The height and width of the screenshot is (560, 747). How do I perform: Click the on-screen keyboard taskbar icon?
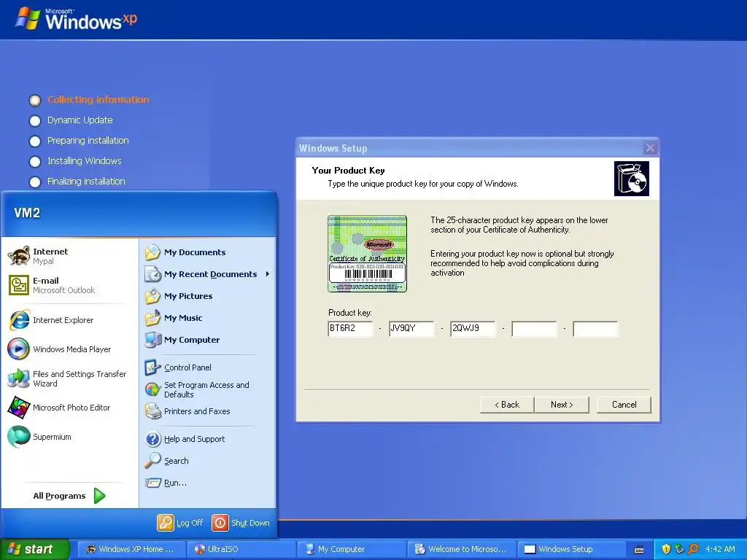coord(639,550)
